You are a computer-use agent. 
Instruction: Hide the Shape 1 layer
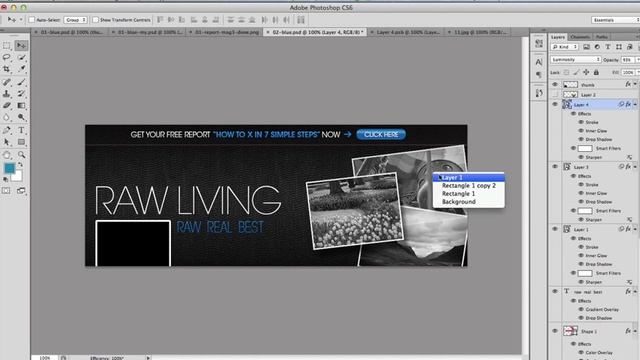click(555, 331)
